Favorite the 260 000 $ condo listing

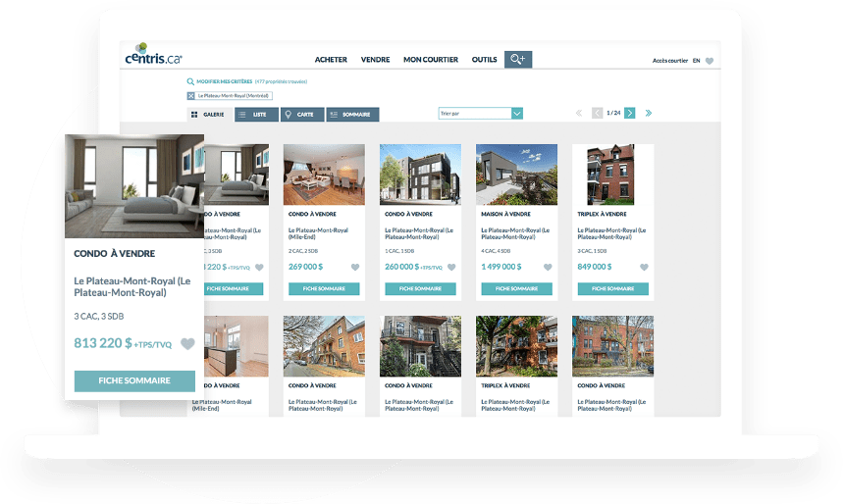coord(451,267)
